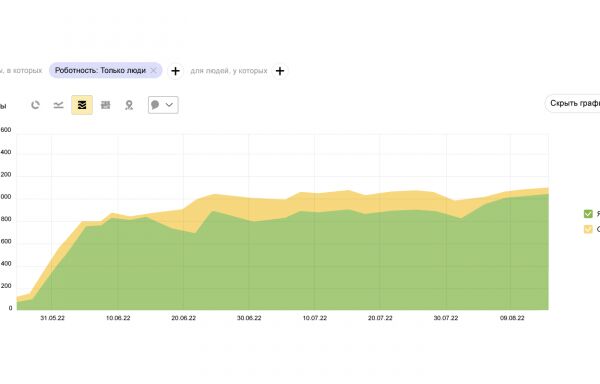Select the stacked area chart view
Viewport: 600px width, 384px height.
click(82, 105)
